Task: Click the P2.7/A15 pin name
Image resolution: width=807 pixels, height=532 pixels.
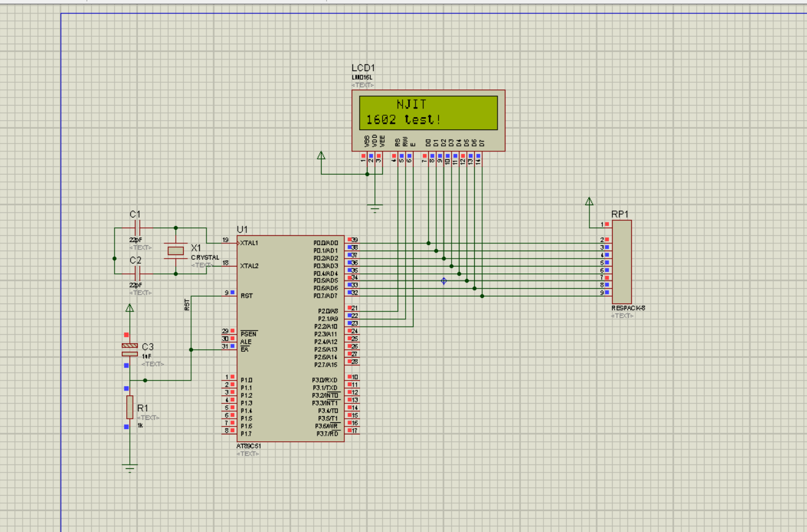Action: (327, 365)
